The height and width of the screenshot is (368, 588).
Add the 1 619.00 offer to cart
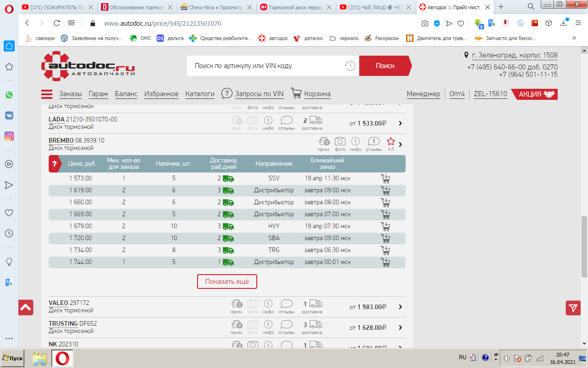pos(385,190)
